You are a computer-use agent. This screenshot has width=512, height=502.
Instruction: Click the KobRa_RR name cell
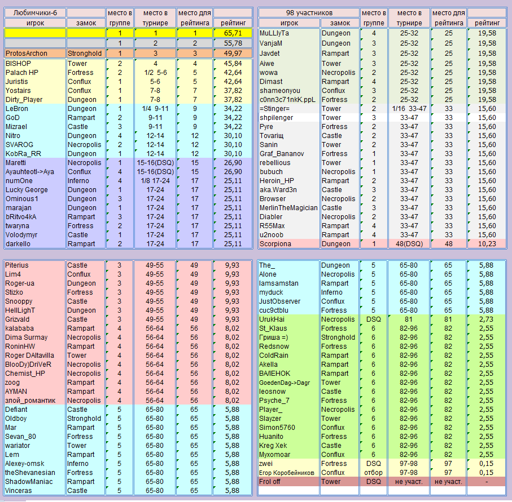[35, 153]
